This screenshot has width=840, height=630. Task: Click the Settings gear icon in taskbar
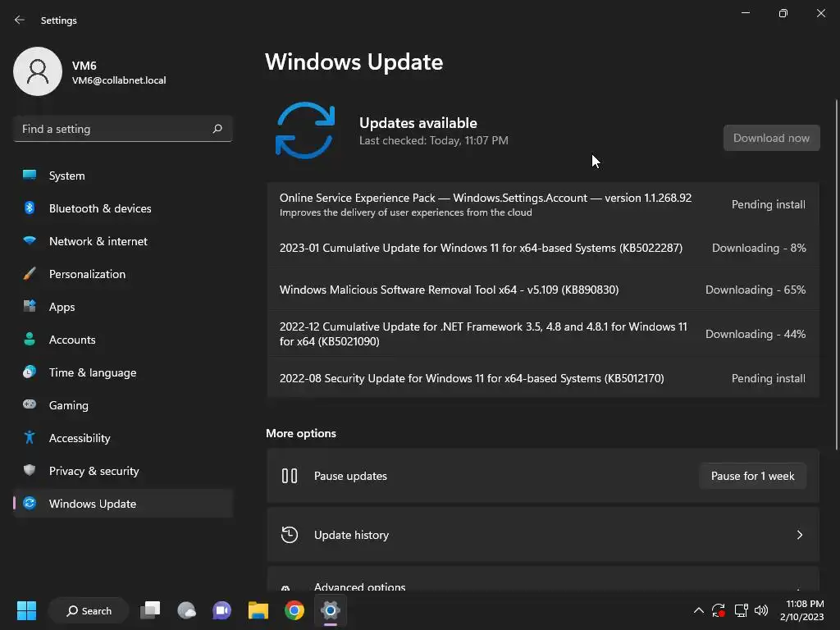pyautogui.click(x=331, y=610)
